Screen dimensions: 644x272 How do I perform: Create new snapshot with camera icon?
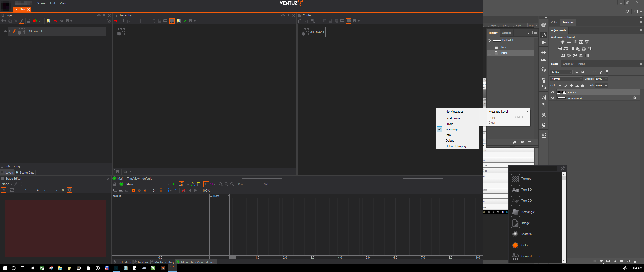[x=522, y=142]
